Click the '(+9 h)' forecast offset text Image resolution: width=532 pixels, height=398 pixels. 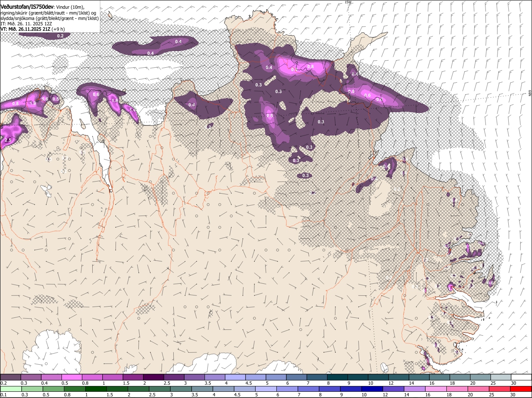[58, 29]
